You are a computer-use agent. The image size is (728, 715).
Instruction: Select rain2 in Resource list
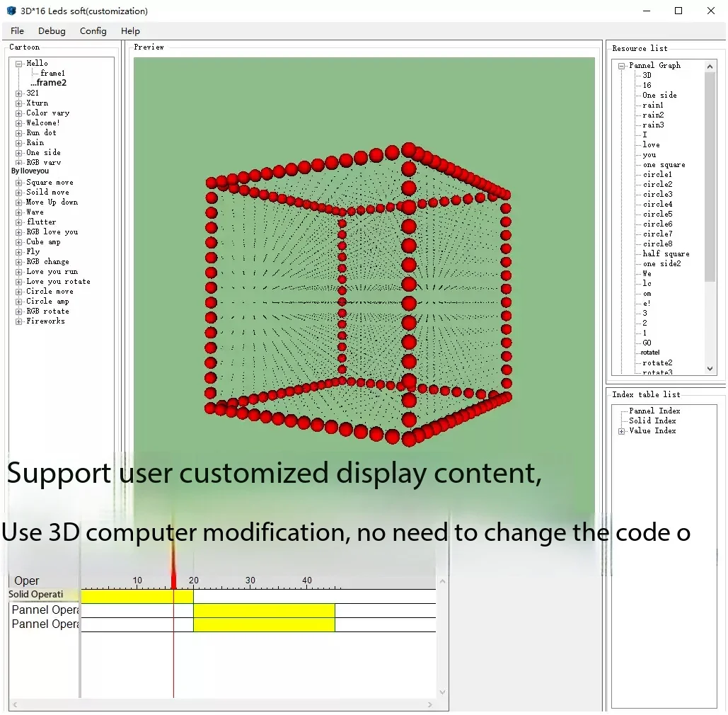(x=653, y=115)
